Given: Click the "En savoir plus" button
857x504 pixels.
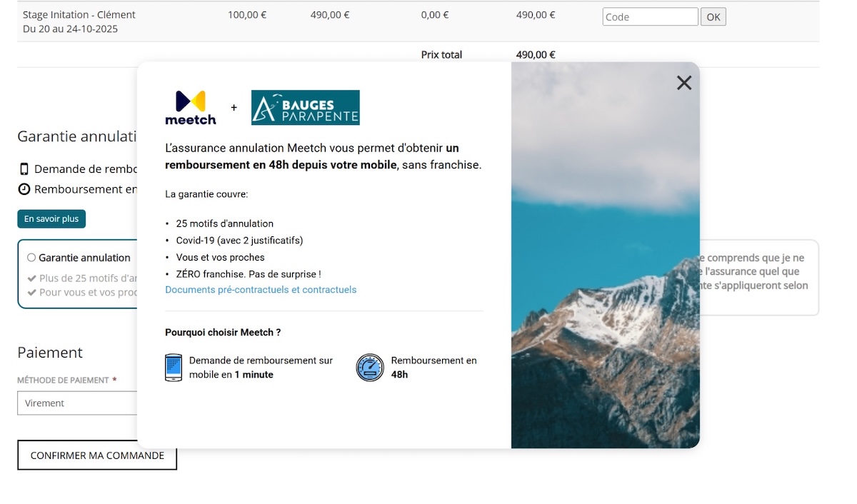Looking at the screenshot, I should click(x=51, y=219).
